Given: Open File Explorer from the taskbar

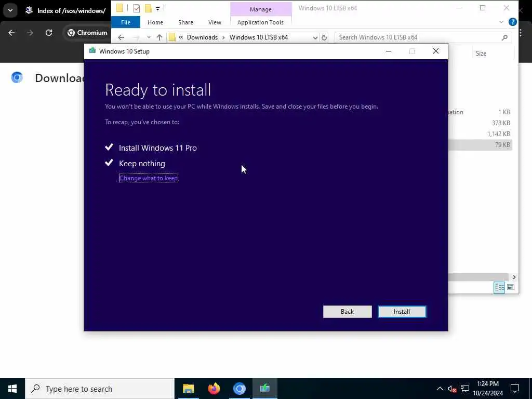Looking at the screenshot, I should pyautogui.click(x=188, y=389).
